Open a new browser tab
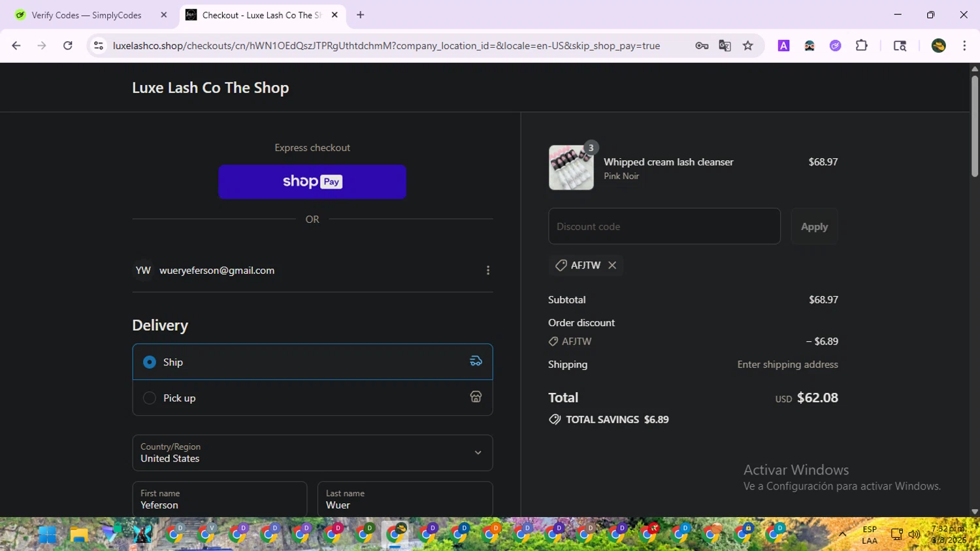980x551 pixels. pyautogui.click(x=361, y=15)
